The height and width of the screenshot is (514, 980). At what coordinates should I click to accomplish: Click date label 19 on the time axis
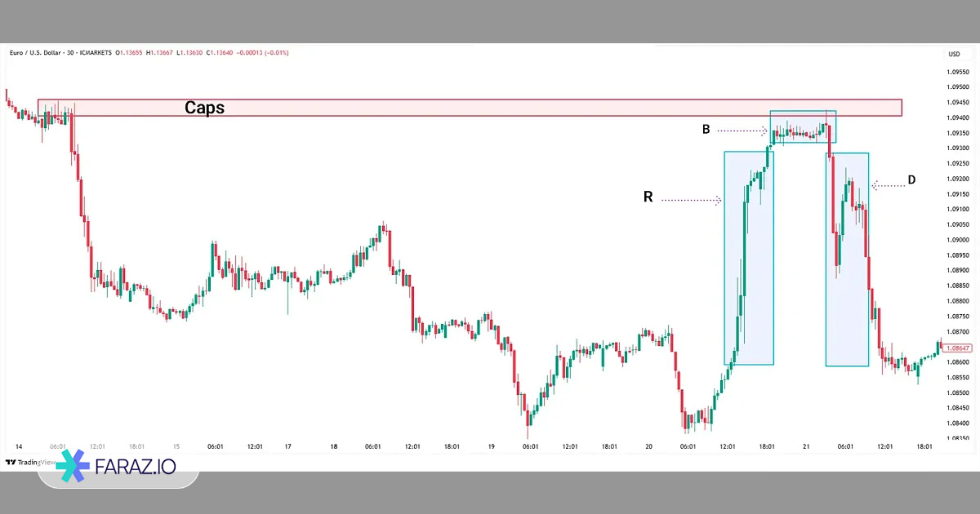491,446
